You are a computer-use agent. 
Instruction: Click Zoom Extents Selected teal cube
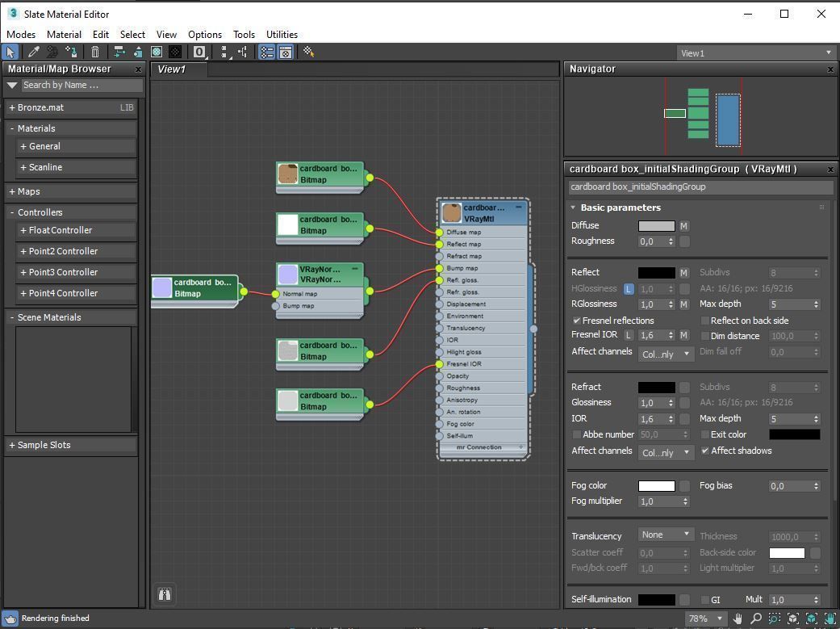[811, 619]
